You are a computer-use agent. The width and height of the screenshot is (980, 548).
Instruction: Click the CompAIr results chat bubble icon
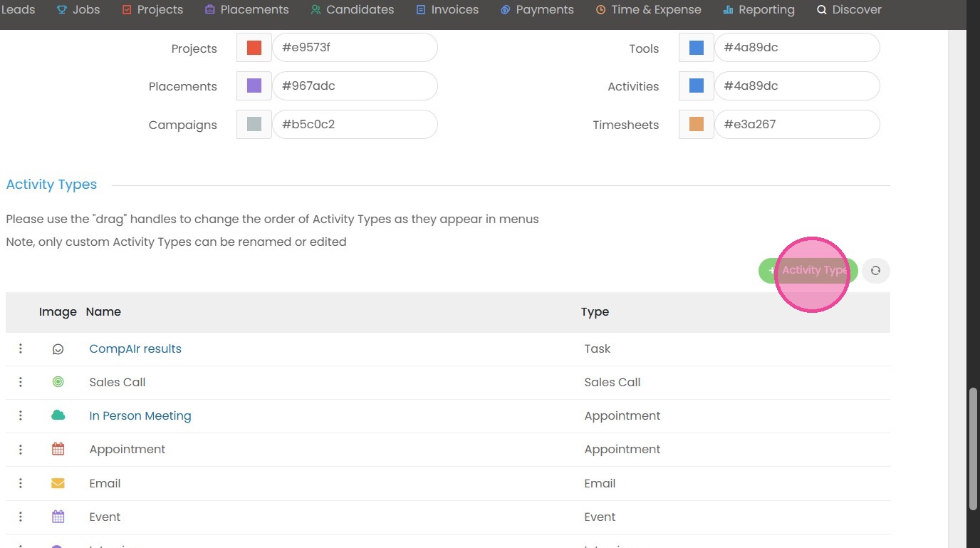[x=58, y=349]
